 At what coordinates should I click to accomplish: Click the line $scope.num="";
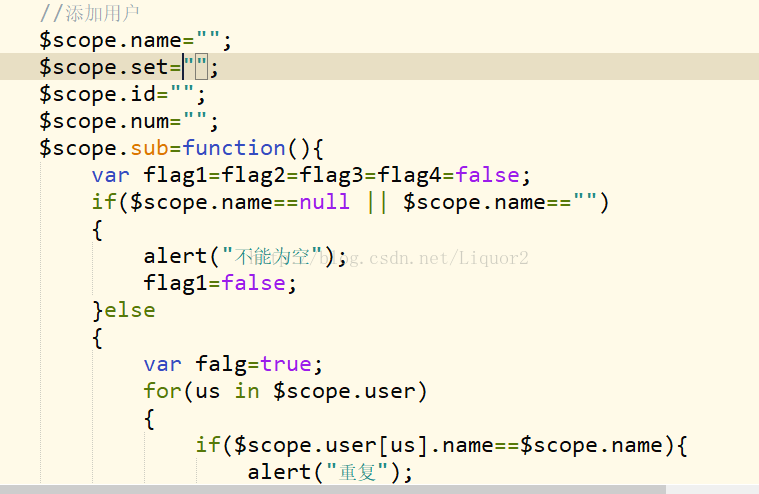[129, 121]
